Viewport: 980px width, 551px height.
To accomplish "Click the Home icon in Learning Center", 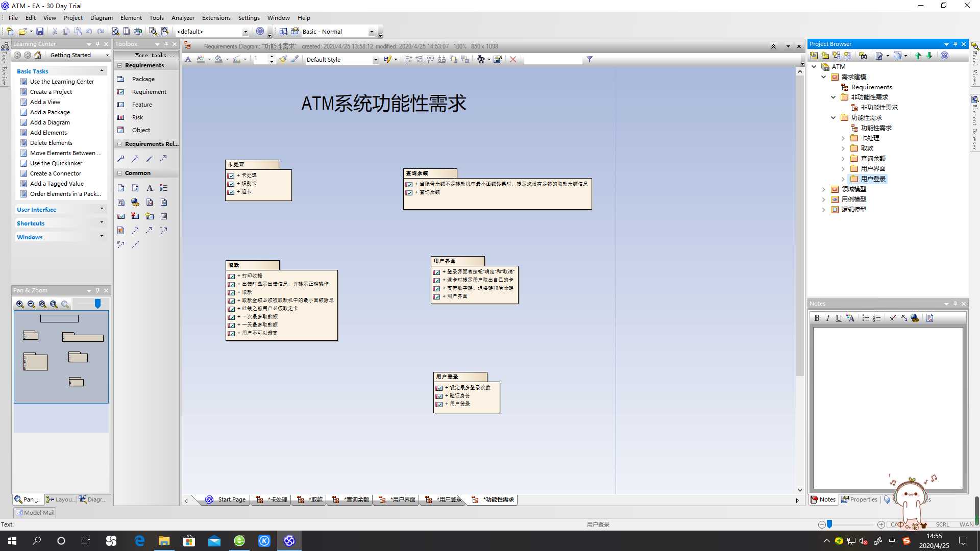I will (x=38, y=55).
